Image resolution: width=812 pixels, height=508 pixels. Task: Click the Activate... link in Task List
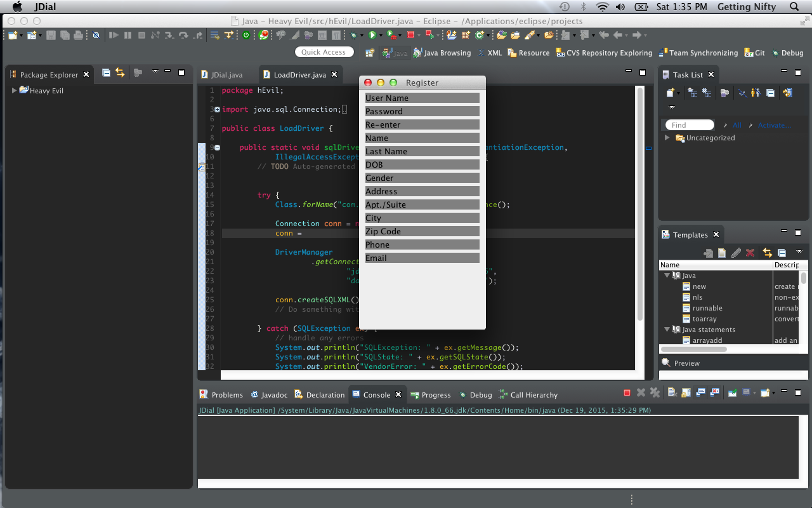(775, 125)
